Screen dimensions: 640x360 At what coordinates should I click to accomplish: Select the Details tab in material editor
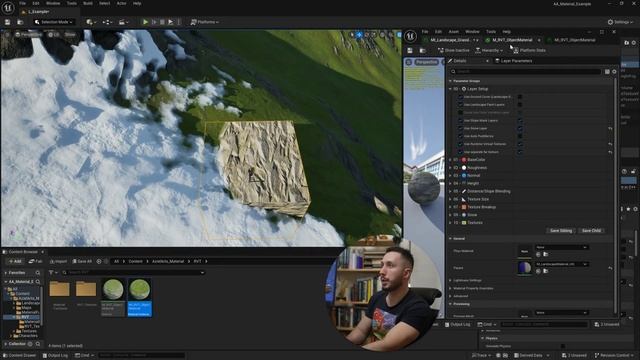[460, 61]
